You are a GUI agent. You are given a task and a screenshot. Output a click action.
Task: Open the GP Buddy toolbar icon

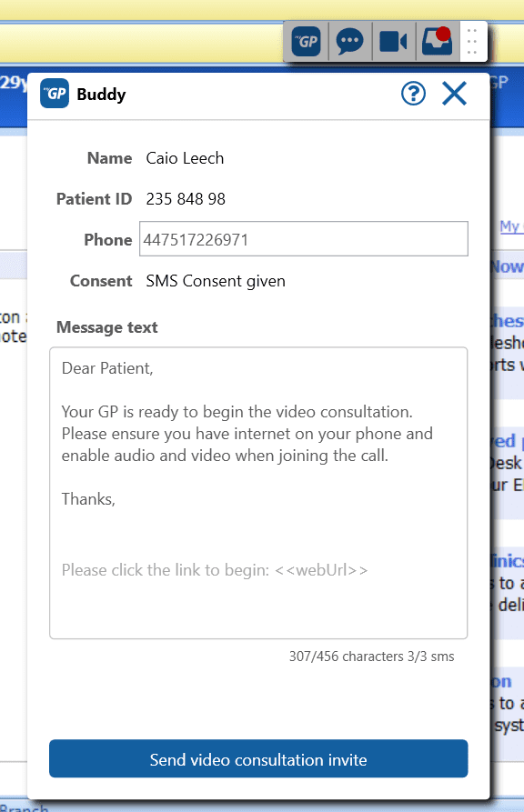click(x=307, y=42)
